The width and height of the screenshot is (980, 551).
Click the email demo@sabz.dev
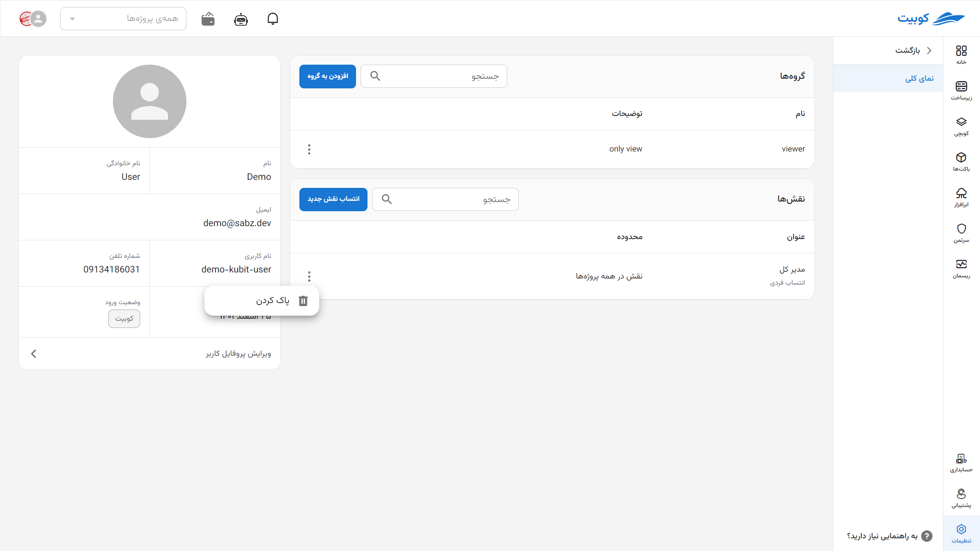point(237,223)
